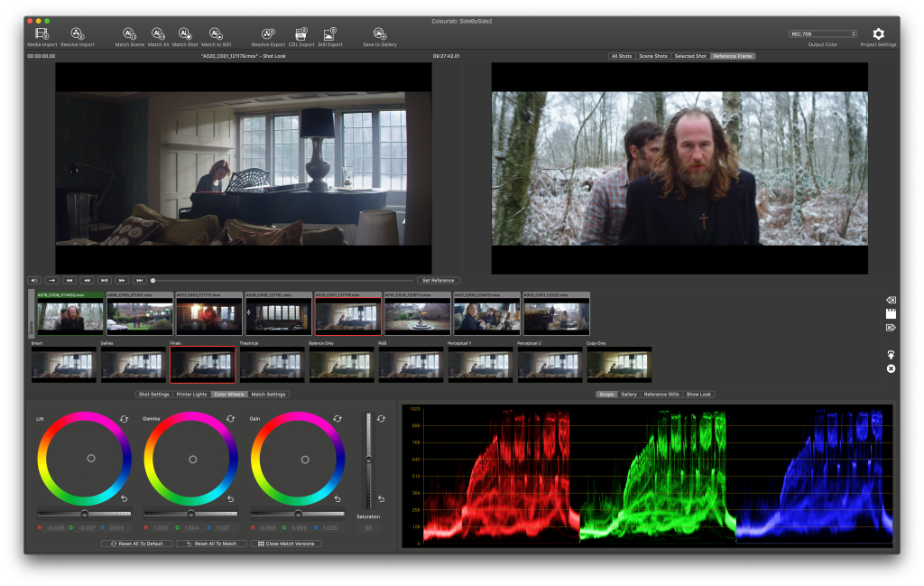This screenshot has width=924, height=586.
Task: Open Resolve Import from the toolbar
Action: 78,33
